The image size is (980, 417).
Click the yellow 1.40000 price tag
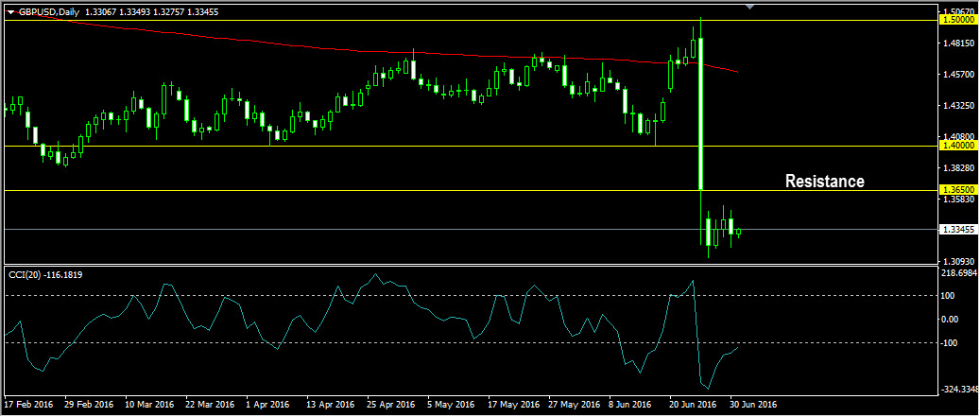[958, 145]
